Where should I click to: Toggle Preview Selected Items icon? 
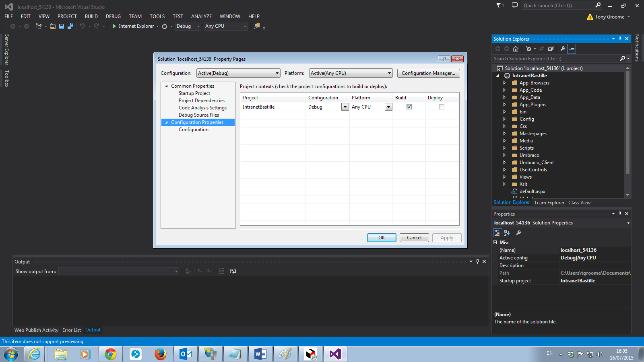(x=572, y=49)
